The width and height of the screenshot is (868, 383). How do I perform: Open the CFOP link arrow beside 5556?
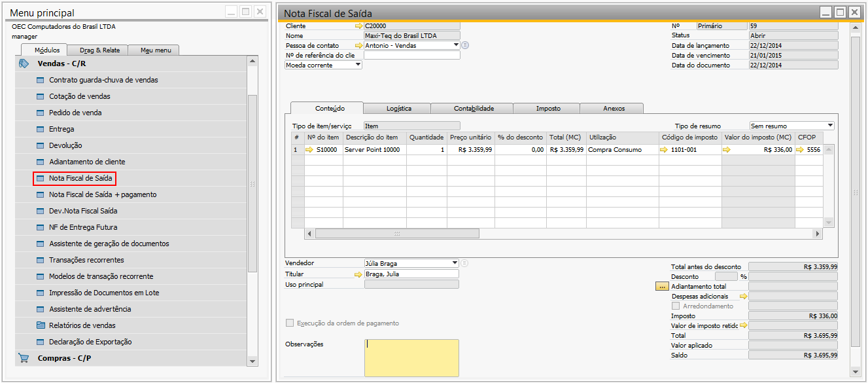coord(801,150)
